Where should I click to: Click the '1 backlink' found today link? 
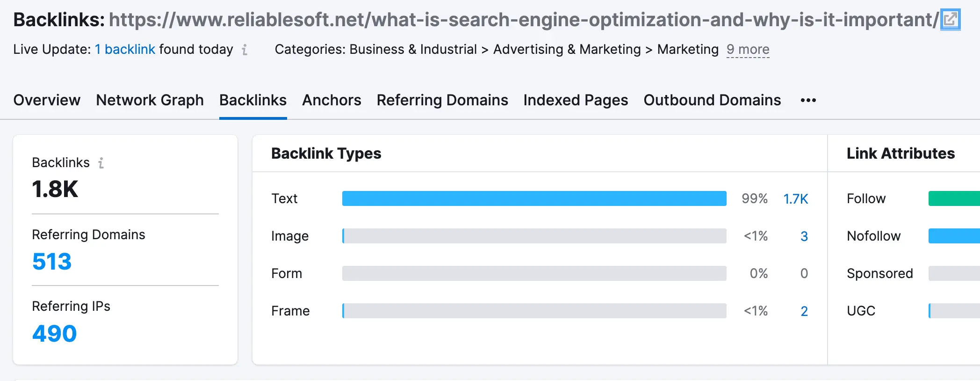[x=125, y=49]
